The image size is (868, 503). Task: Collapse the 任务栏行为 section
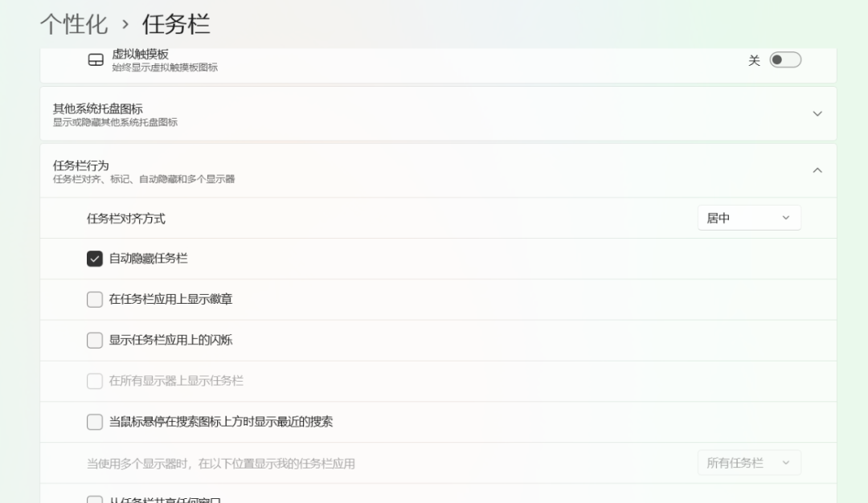817,170
